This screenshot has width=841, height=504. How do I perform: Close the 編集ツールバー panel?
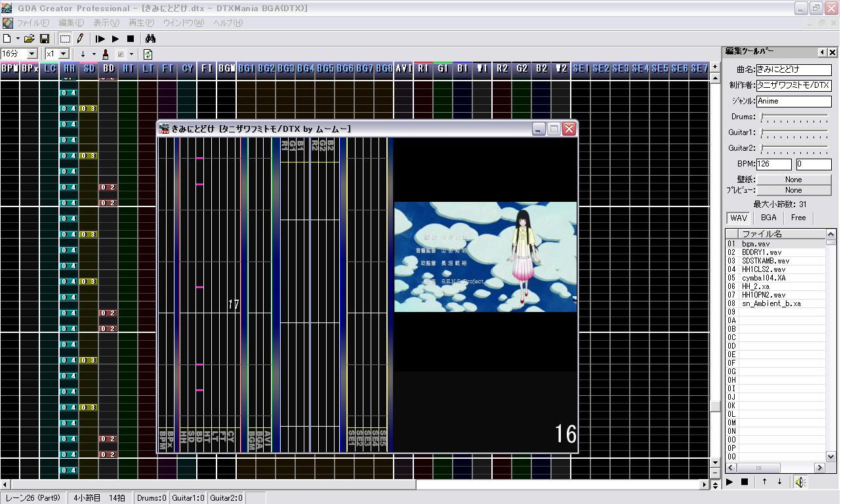832,52
